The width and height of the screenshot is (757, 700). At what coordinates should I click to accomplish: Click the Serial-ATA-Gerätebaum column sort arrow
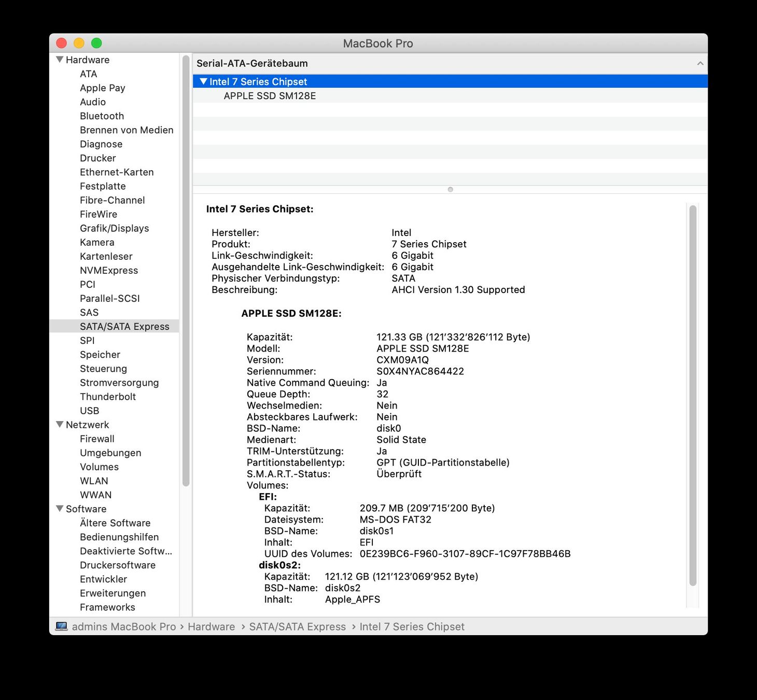(700, 63)
